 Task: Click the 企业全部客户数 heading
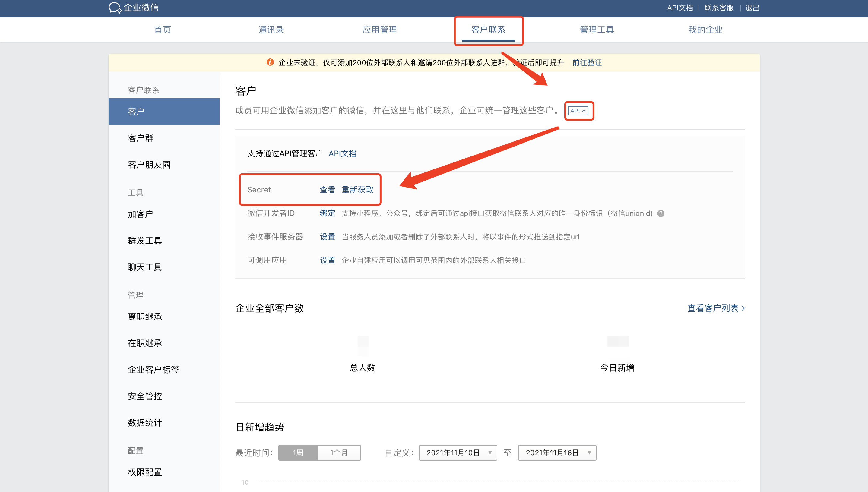pyautogui.click(x=269, y=308)
